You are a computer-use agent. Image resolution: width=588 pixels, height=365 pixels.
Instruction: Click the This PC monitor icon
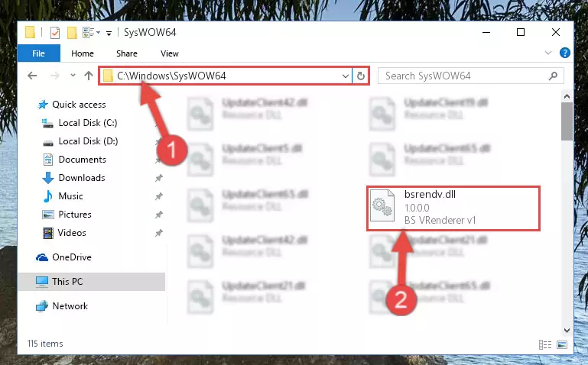42,282
